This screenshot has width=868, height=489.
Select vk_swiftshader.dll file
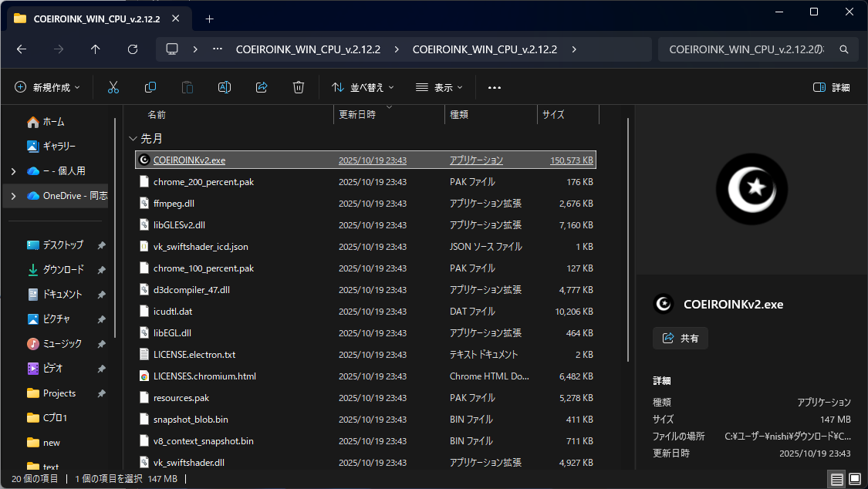(366, 462)
